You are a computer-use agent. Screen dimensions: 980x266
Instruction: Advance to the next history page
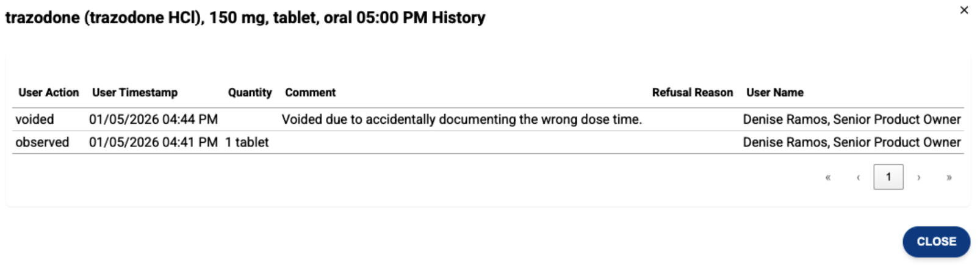point(918,178)
